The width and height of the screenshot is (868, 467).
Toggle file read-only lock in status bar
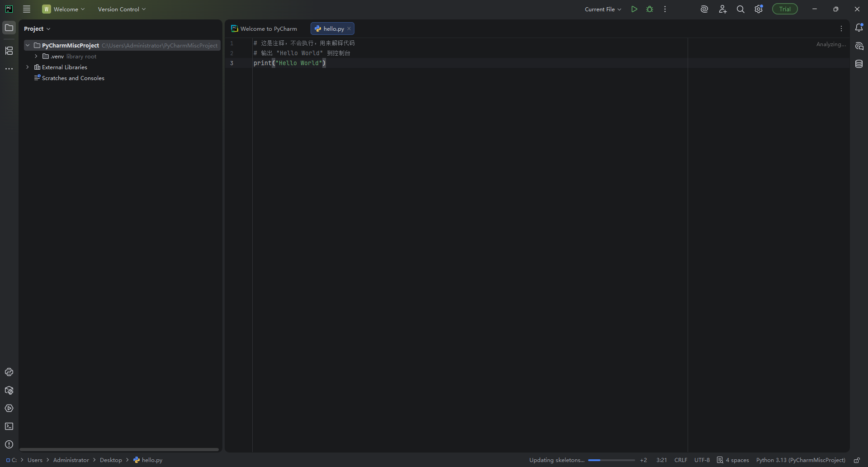tap(857, 460)
